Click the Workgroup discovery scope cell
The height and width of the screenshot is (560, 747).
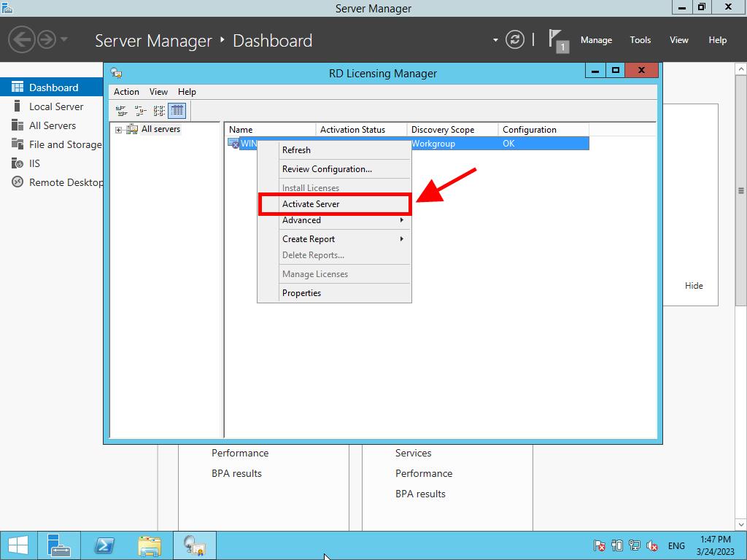433,144
